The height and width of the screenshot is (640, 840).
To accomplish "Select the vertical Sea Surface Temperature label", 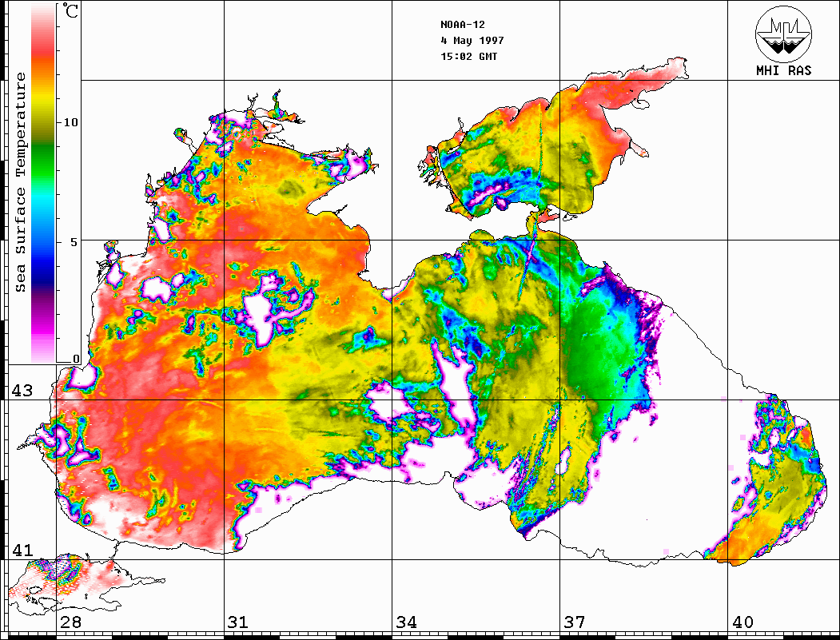I will pos(22,182).
